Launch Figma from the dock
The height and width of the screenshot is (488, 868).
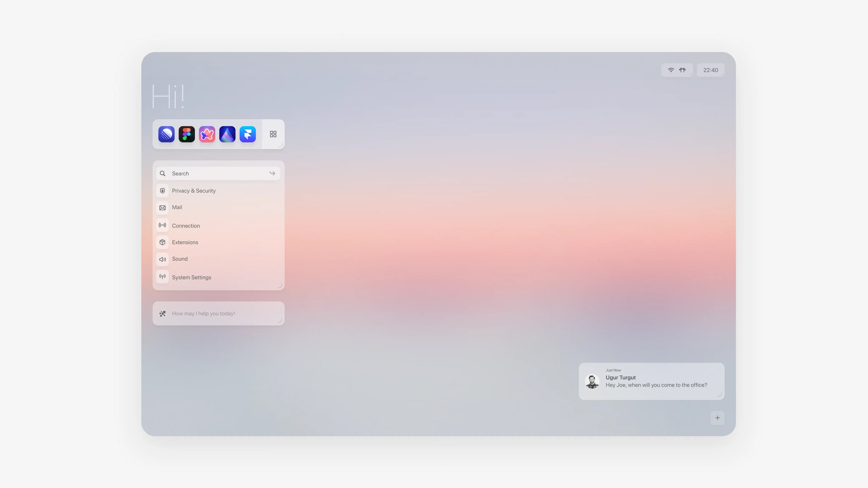coord(187,134)
